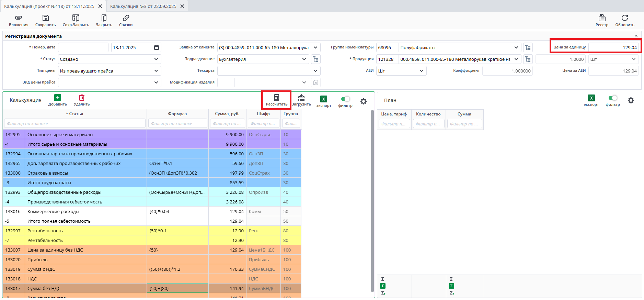Open the Тип цены dropdown
Viewport: 644px width, 300px height.
[x=156, y=71]
